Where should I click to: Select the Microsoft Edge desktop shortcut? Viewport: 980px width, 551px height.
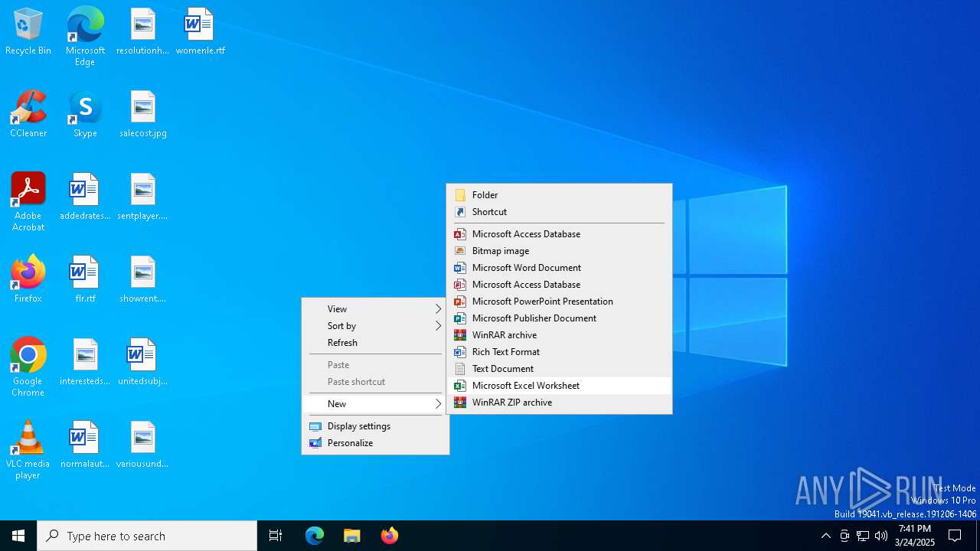click(x=85, y=37)
